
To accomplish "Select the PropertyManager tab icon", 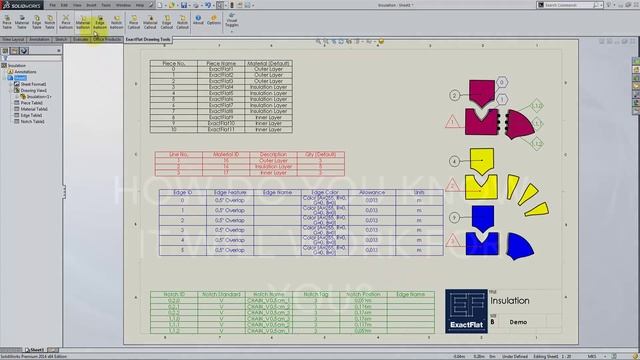I will pos(14,51).
